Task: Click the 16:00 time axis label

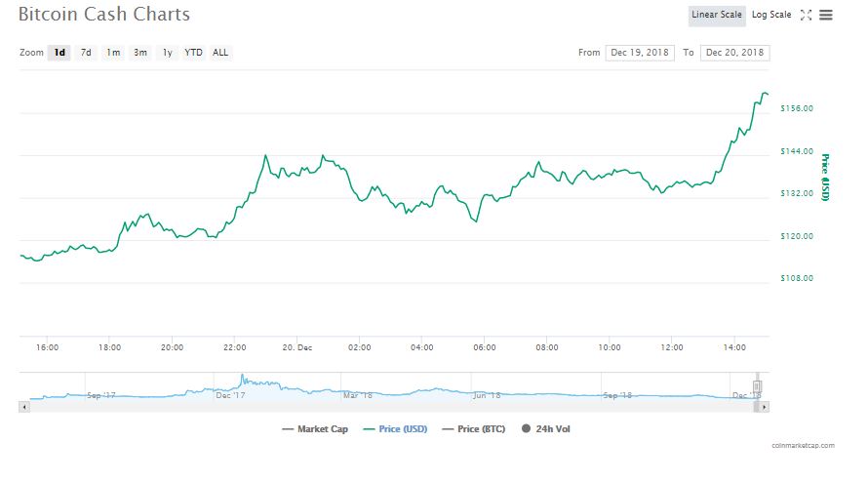Action: click(47, 347)
